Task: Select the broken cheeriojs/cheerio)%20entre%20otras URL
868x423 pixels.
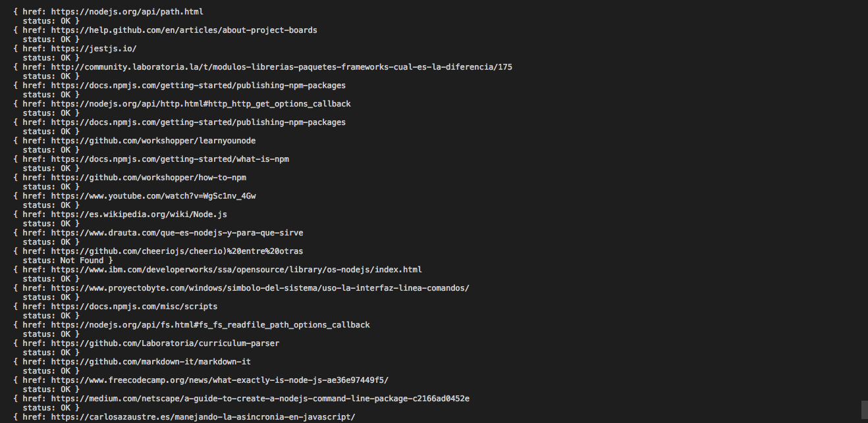Action: point(177,251)
